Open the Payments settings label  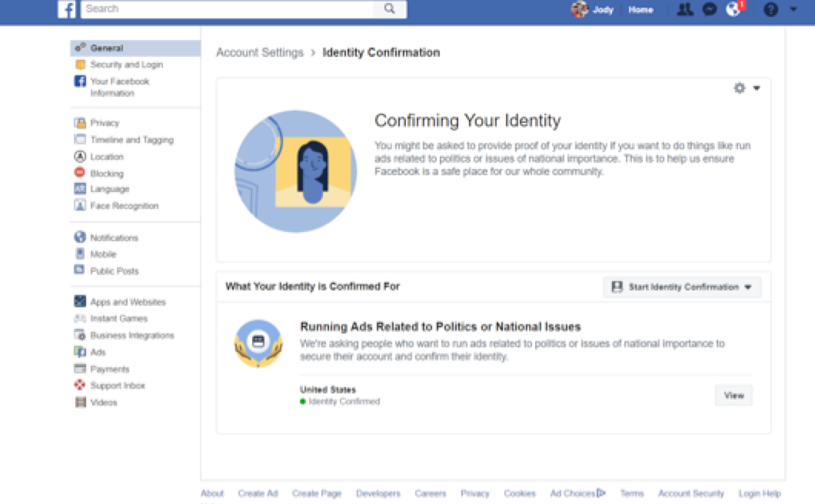tap(110, 369)
